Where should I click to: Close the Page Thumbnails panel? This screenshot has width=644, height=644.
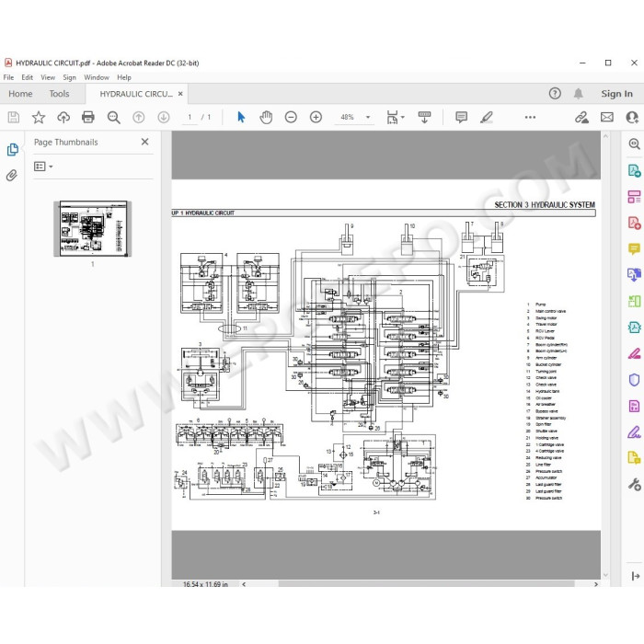pyautogui.click(x=144, y=142)
